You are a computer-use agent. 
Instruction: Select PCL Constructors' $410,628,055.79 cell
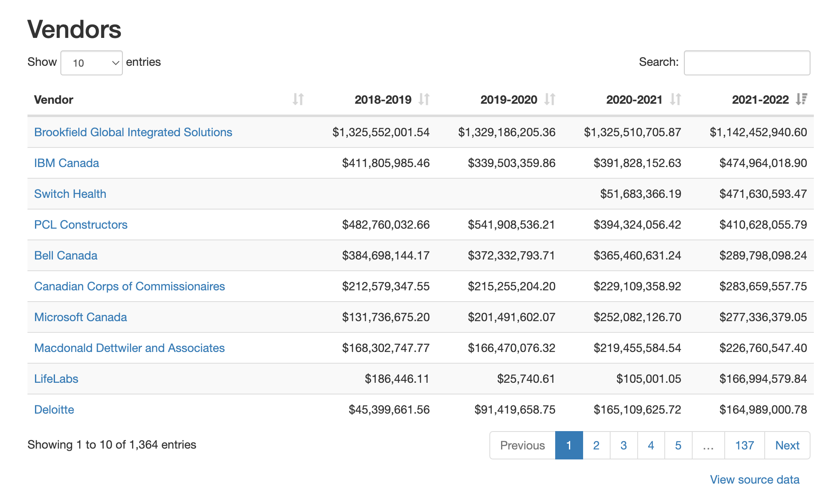(x=763, y=225)
